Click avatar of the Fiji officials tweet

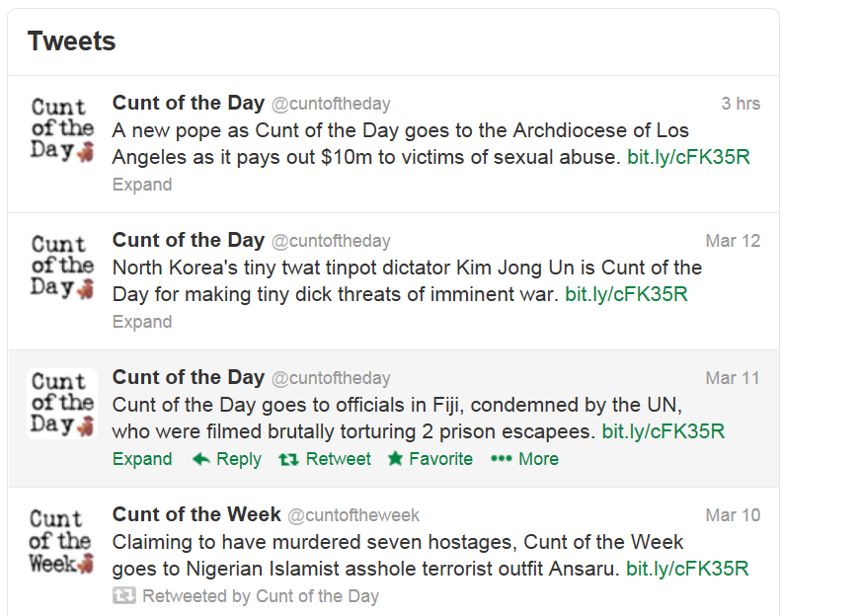point(62,404)
